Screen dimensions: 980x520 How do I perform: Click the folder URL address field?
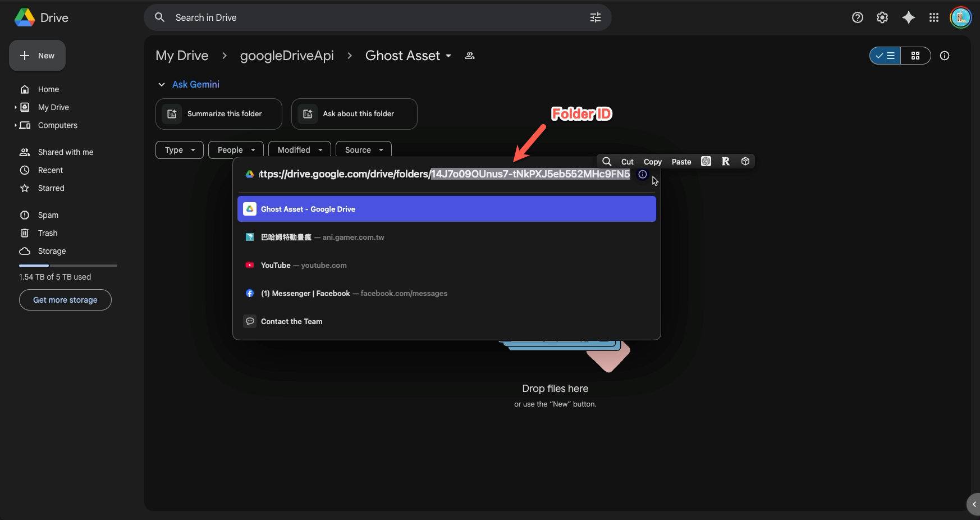click(x=445, y=174)
